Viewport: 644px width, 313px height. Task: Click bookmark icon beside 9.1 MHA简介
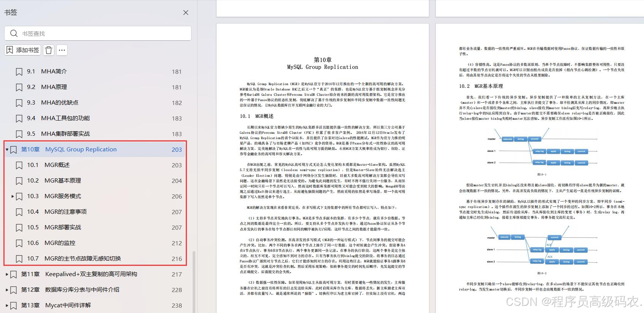click(x=19, y=71)
